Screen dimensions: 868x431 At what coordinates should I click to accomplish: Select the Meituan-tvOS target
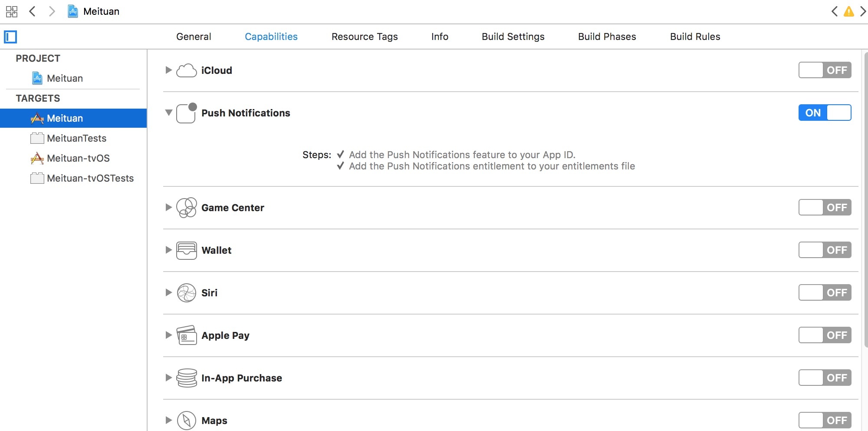pos(78,158)
